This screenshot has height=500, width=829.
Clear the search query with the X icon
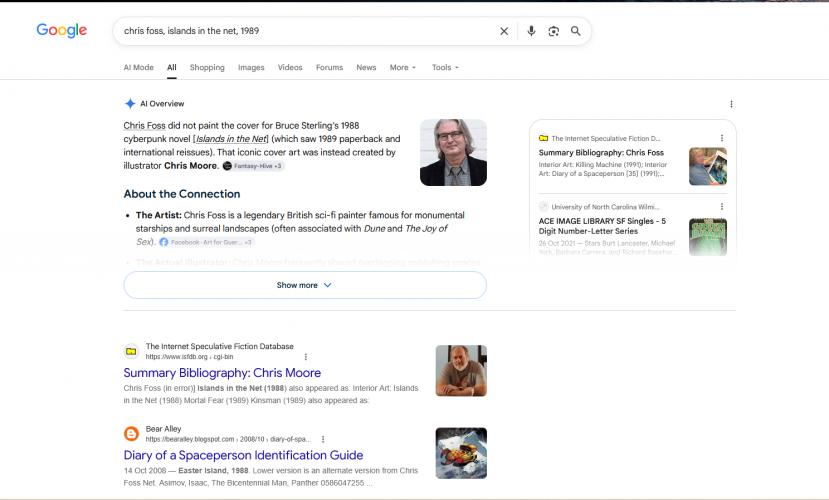[x=504, y=31]
